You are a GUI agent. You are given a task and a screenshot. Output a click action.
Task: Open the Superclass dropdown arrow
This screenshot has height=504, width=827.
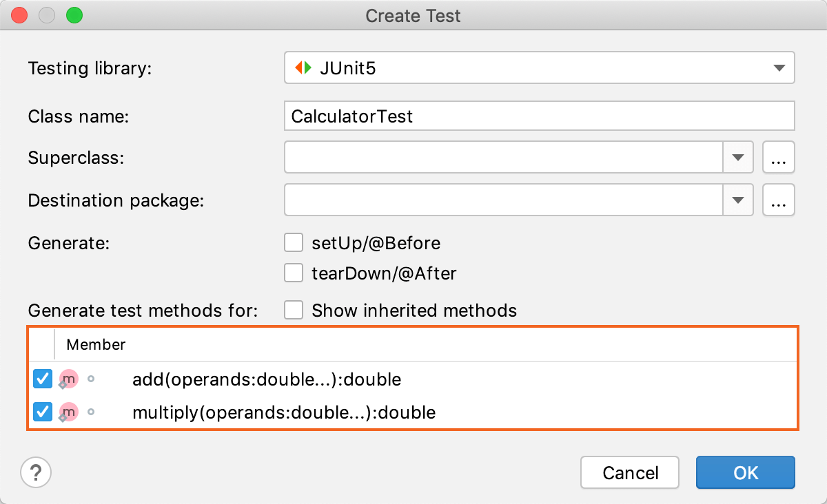coord(738,157)
